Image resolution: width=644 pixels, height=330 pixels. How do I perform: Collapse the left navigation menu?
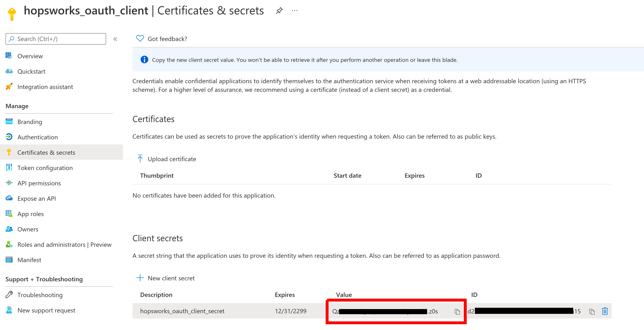(x=115, y=39)
